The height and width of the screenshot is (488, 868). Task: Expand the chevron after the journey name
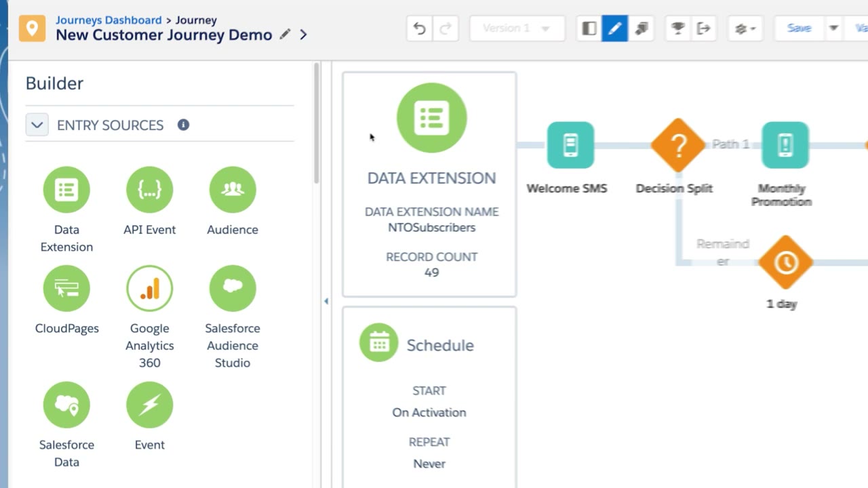[x=303, y=35]
